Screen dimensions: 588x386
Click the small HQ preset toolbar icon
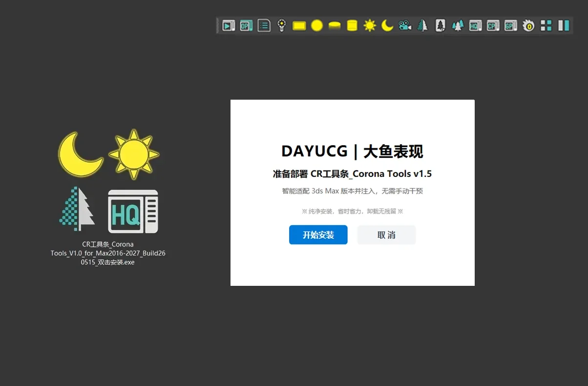pos(476,25)
